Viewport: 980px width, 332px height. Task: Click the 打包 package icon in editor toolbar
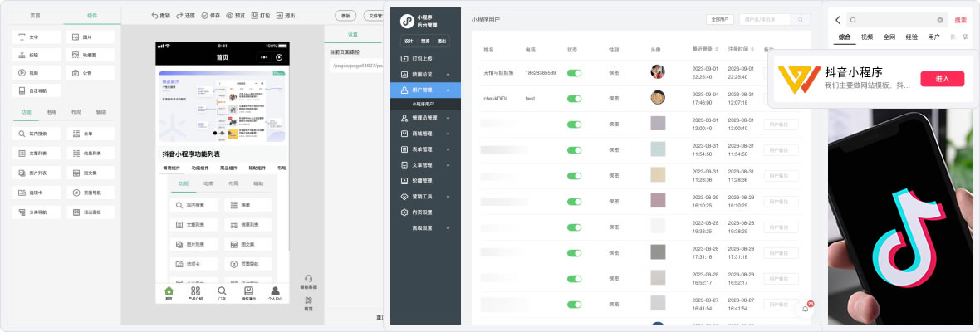point(254,16)
